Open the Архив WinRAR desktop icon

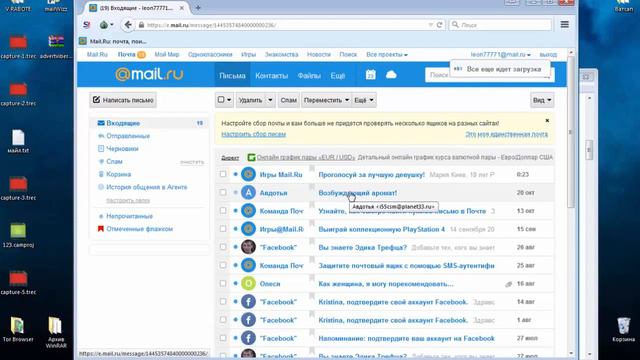[56, 332]
